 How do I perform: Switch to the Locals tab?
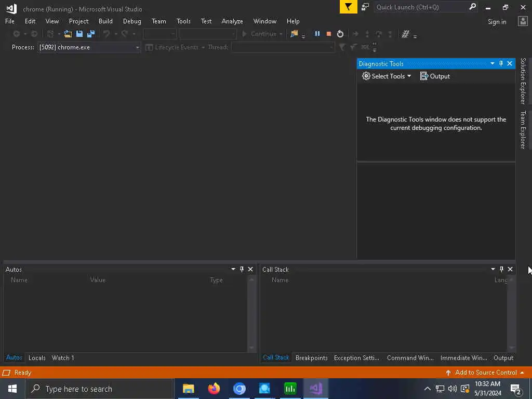pos(37,357)
